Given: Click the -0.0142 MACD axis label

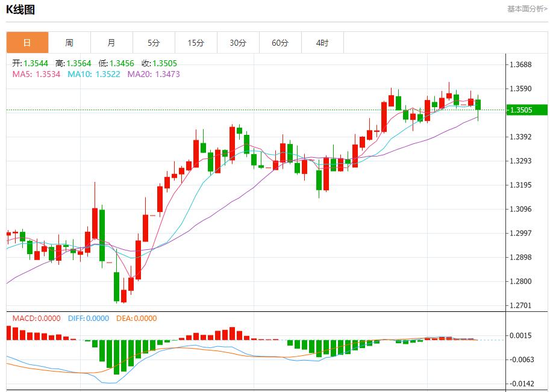Looking at the screenshot, I should tap(521, 384).
